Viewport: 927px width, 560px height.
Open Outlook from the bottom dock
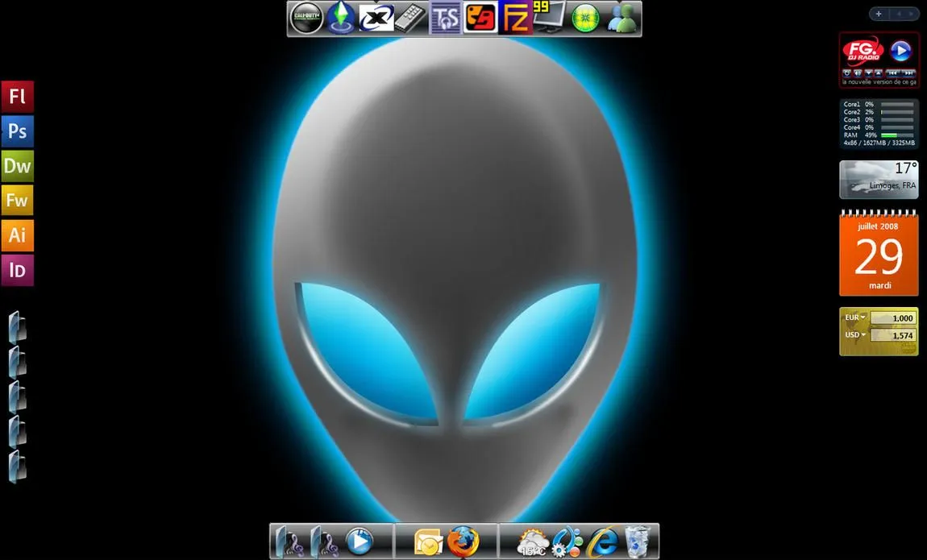426,541
